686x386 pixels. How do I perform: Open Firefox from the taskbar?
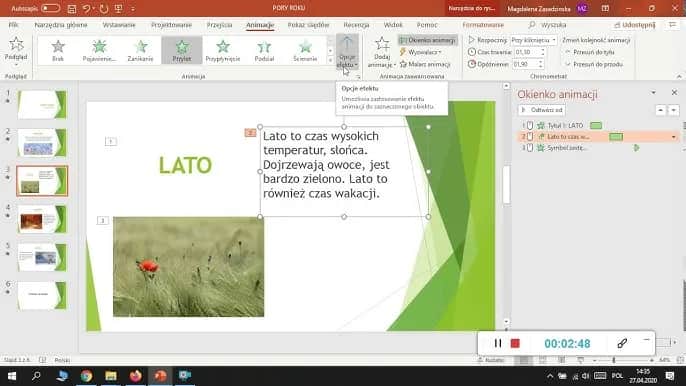(136, 376)
